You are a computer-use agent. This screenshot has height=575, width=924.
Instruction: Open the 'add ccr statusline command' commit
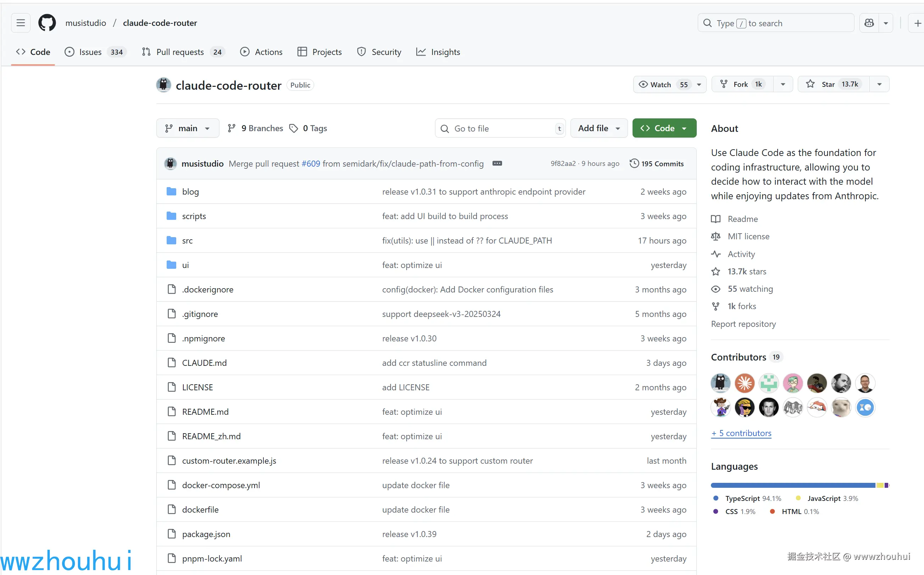434,363
